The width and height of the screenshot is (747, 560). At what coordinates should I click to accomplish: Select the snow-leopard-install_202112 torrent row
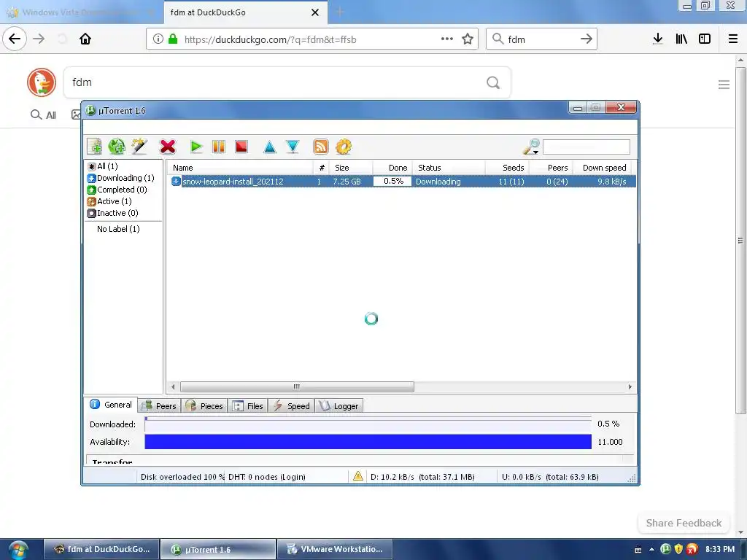click(x=402, y=182)
